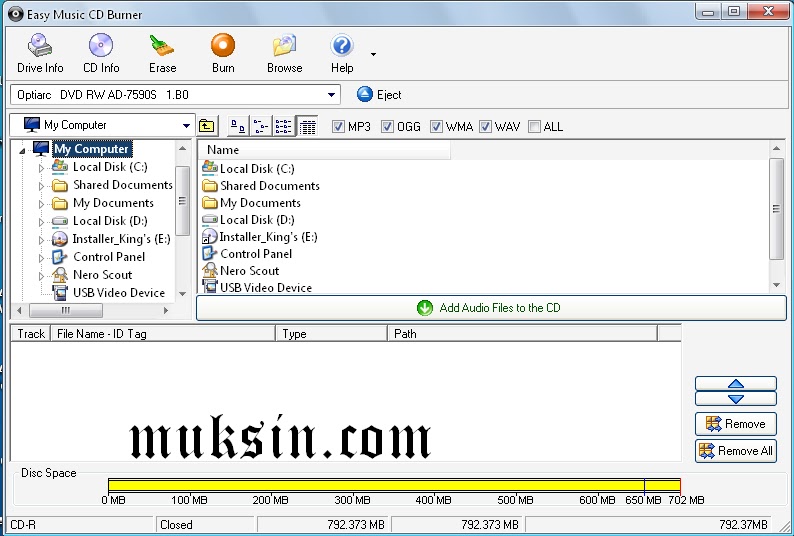Viewport: 794px width, 536px height.
Task: Click the yellow Disc Space bar
Action: (x=394, y=485)
